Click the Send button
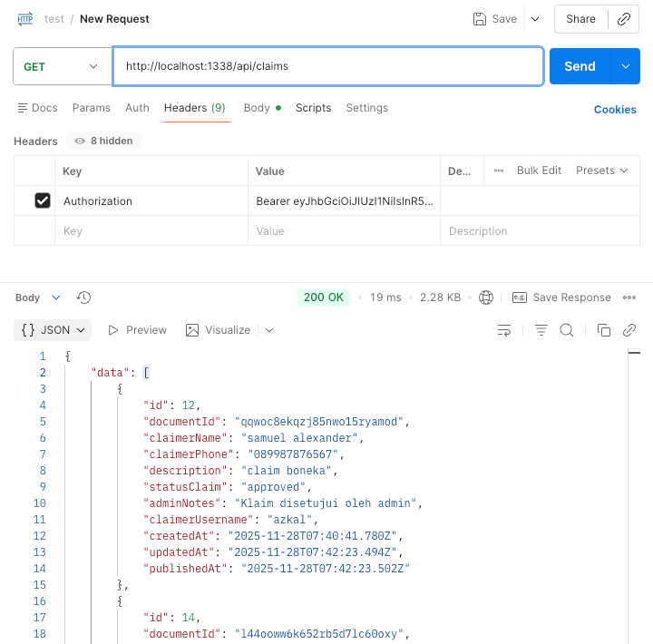This screenshot has width=653, height=644. tap(580, 66)
